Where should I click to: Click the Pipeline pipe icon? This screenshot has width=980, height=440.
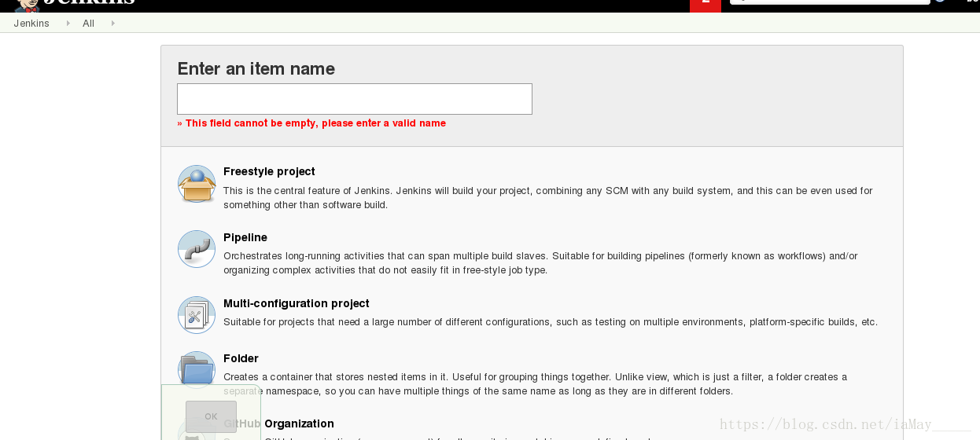pyautogui.click(x=197, y=249)
